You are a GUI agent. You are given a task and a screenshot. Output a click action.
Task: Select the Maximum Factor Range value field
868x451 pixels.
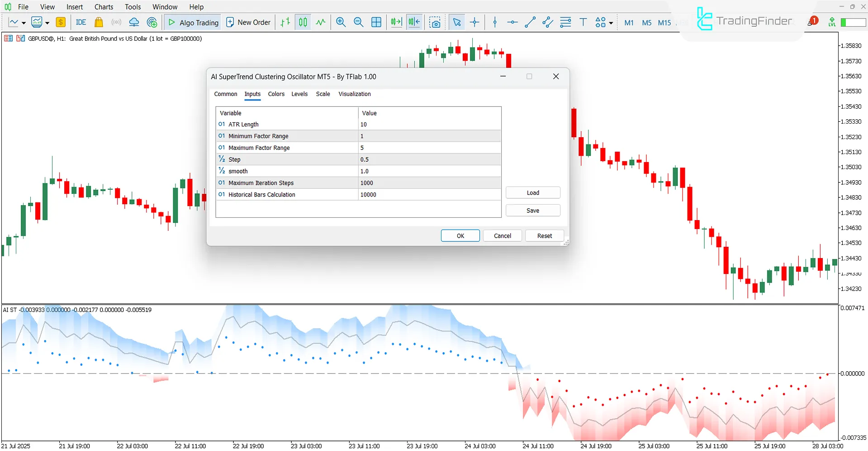[x=429, y=147]
